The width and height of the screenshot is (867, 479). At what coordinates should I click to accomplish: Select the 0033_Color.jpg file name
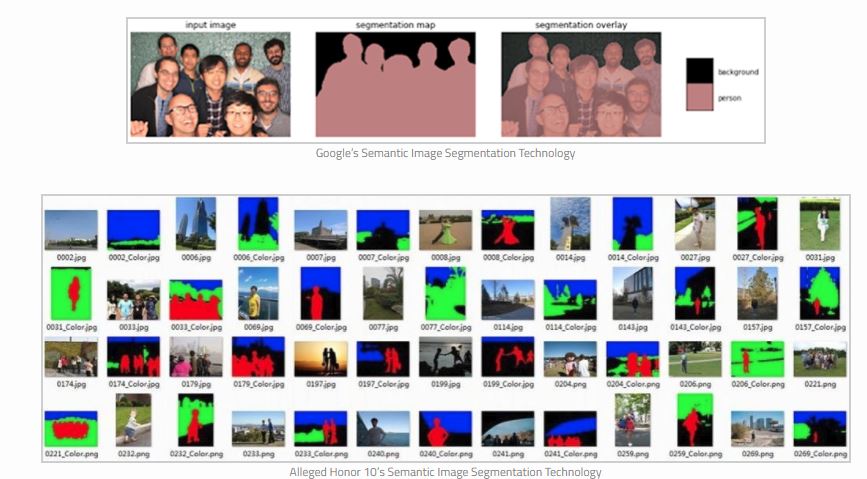196,327
